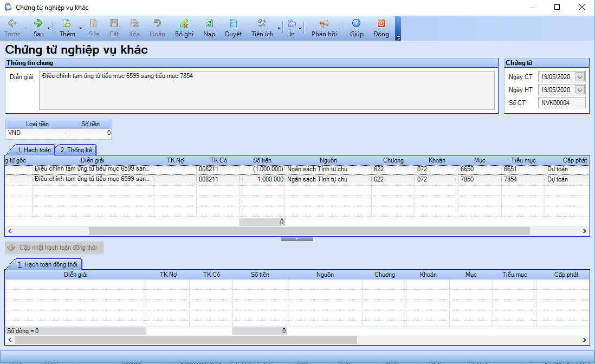The width and height of the screenshot is (595, 364).
Task: Switch to the Thống kê tab
Action: coord(76,150)
